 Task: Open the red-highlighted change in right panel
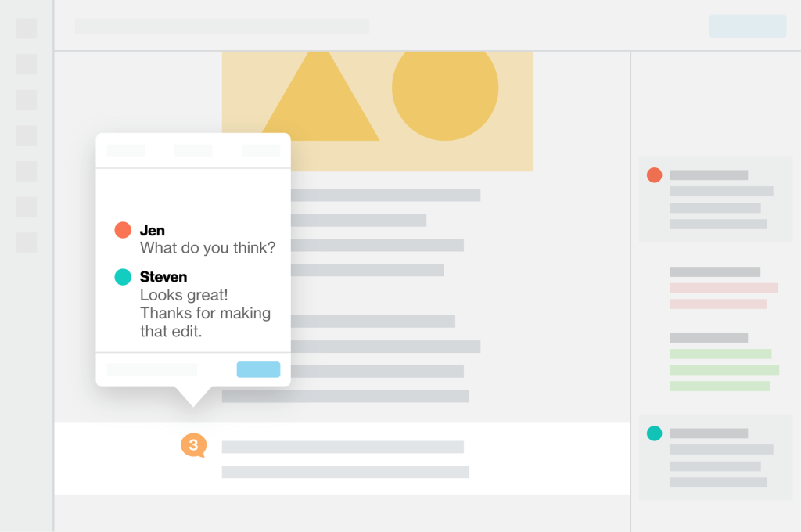pyautogui.click(x=723, y=295)
